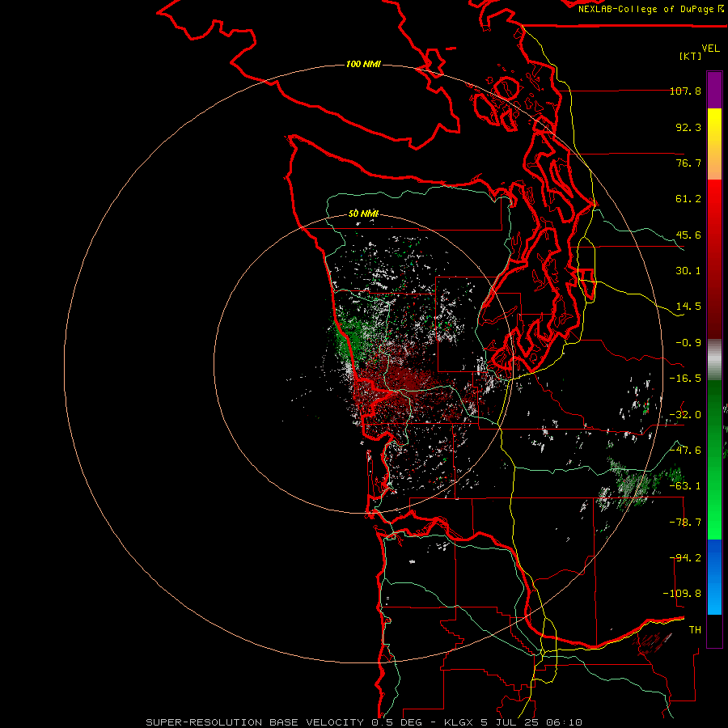
Task: Select the 30.1 legend value
Action: tap(688, 271)
